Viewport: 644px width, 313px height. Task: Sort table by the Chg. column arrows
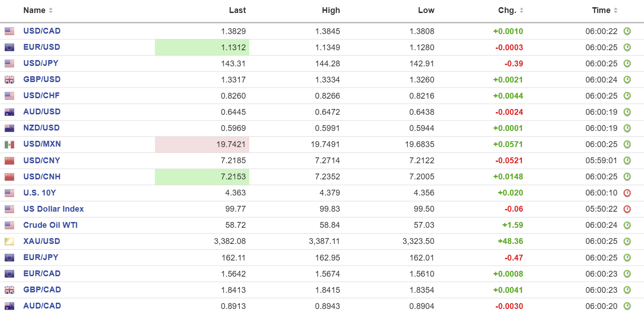[x=521, y=10]
